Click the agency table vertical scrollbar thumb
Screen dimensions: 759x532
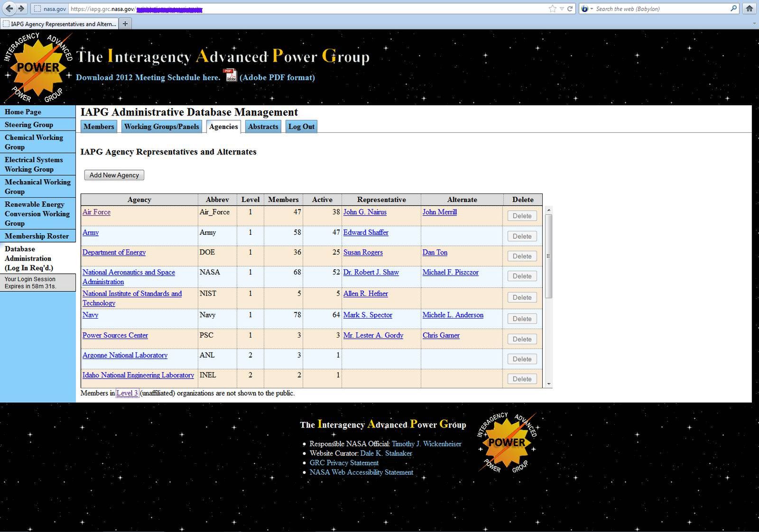coord(549,256)
